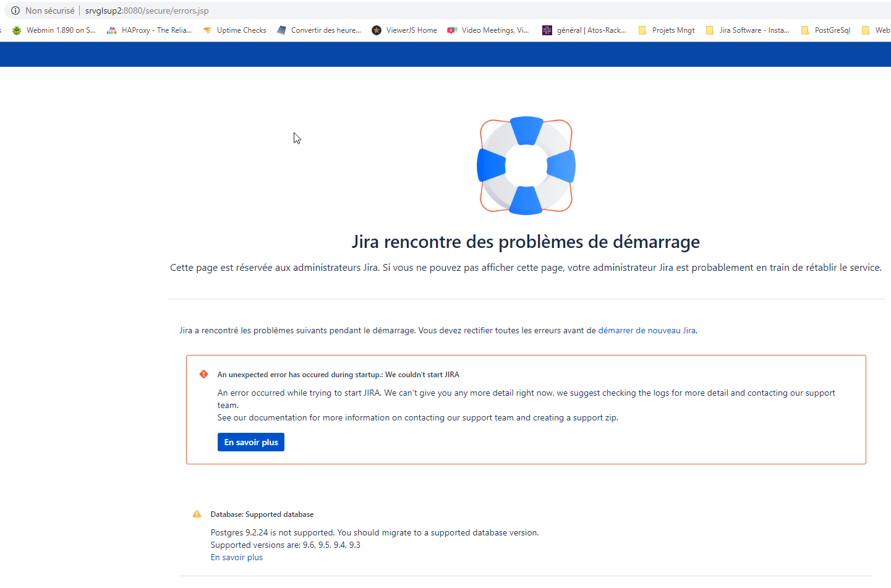This screenshot has height=588, width=891.
Task: Open the général | Atos-Rack bookmark
Action: click(584, 30)
